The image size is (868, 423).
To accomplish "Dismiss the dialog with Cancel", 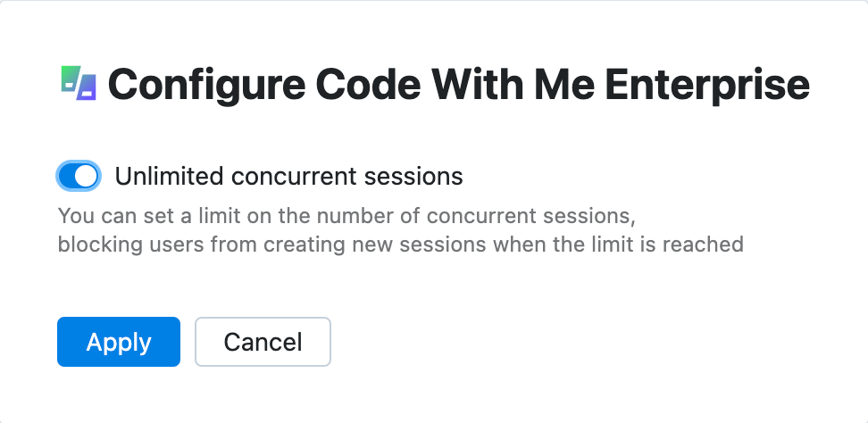I will (263, 342).
